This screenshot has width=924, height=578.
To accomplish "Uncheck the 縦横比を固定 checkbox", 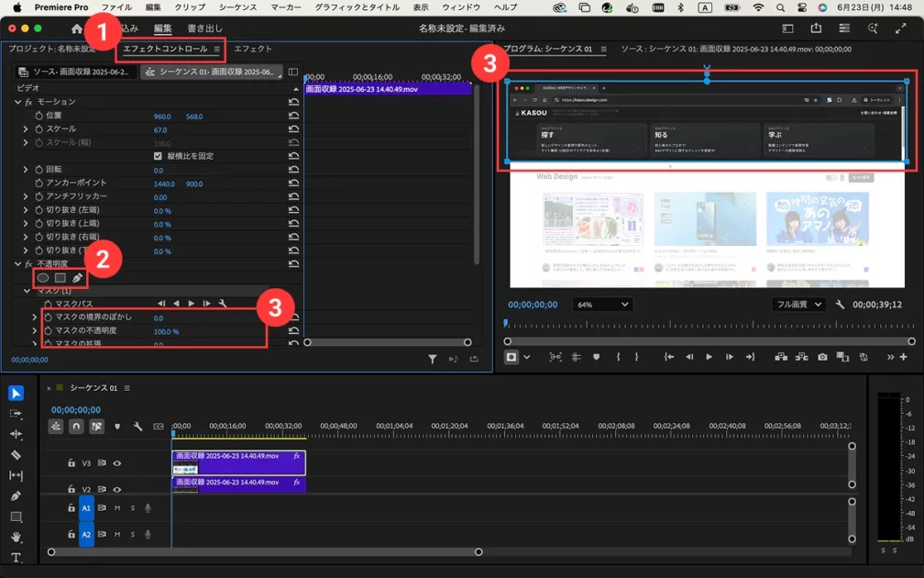I will [x=158, y=156].
